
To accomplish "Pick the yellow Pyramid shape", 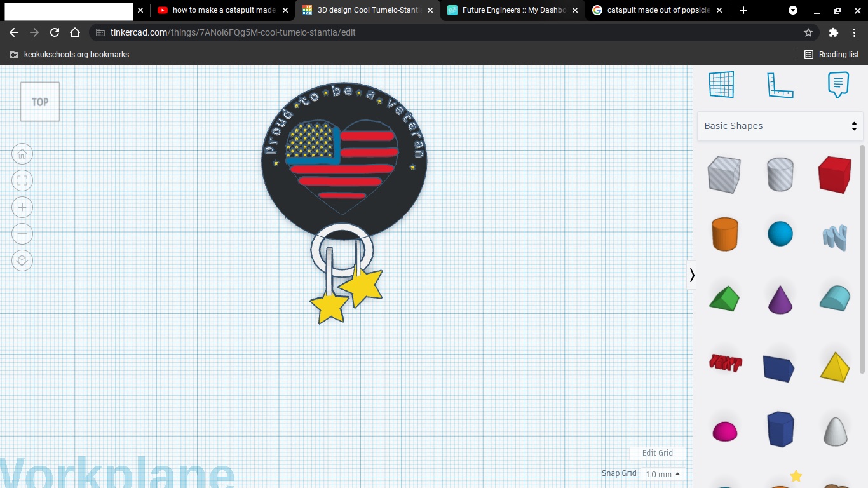I will 835,367.
